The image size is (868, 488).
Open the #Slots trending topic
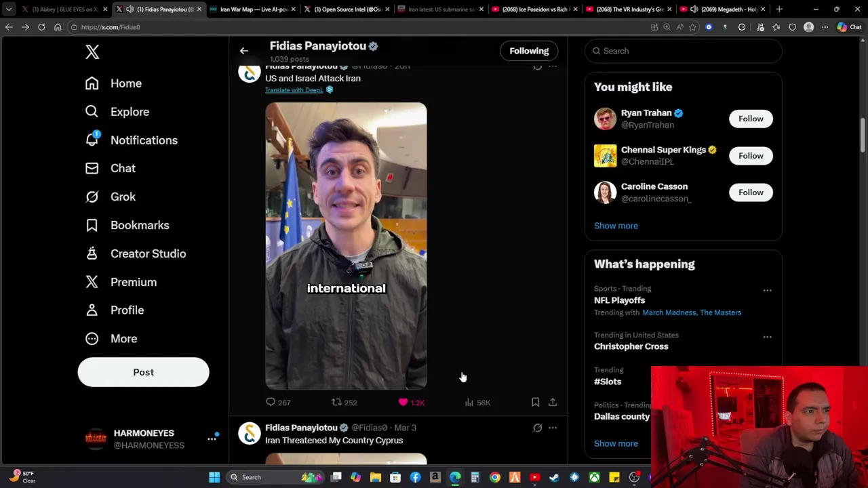[x=608, y=382]
